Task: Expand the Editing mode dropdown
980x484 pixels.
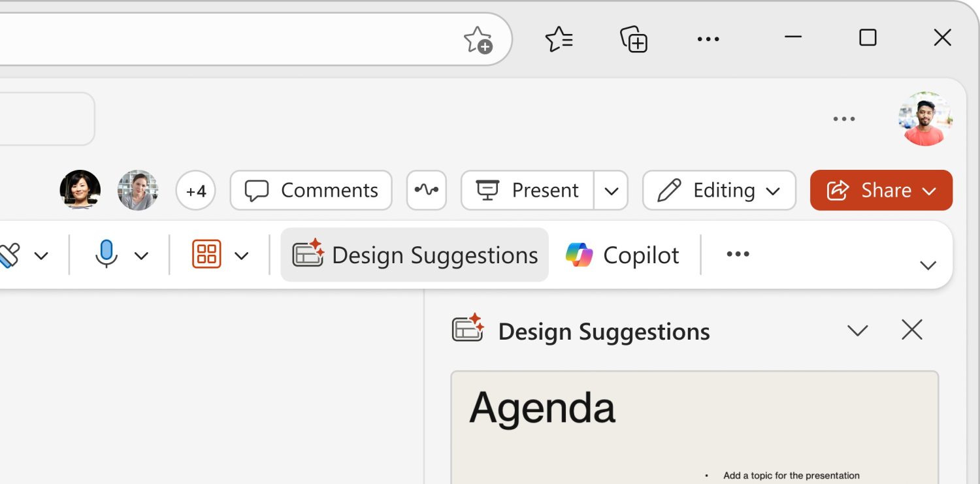Action: click(774, 190)
